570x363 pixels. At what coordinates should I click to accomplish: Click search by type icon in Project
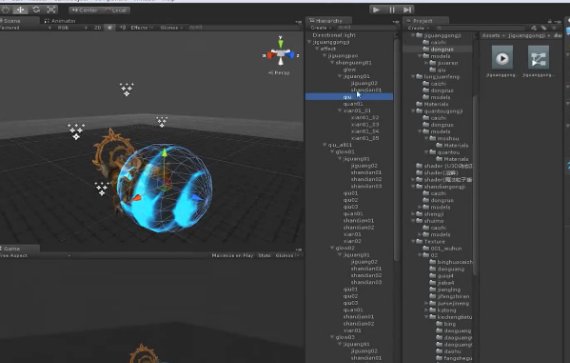tap(534, 28)
